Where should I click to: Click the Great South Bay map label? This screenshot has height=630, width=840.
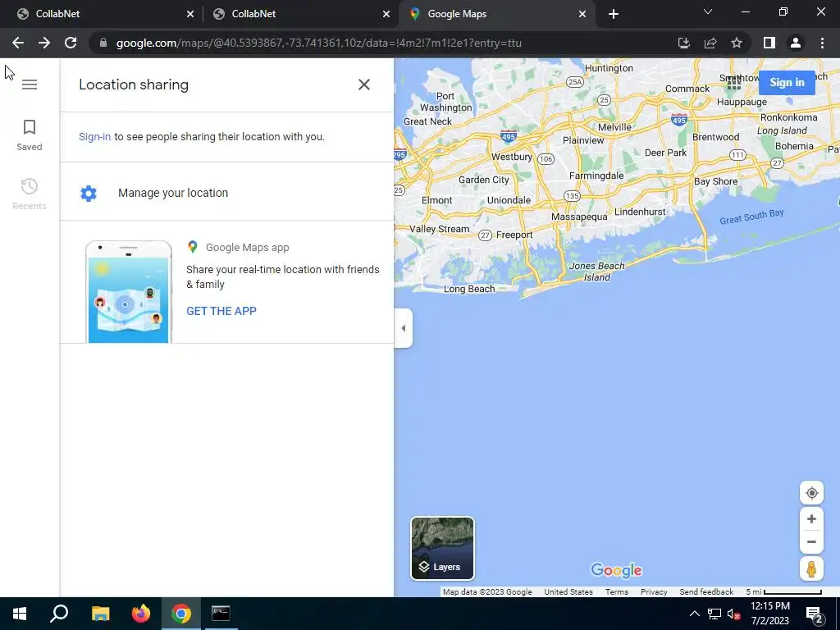(751, 217)
